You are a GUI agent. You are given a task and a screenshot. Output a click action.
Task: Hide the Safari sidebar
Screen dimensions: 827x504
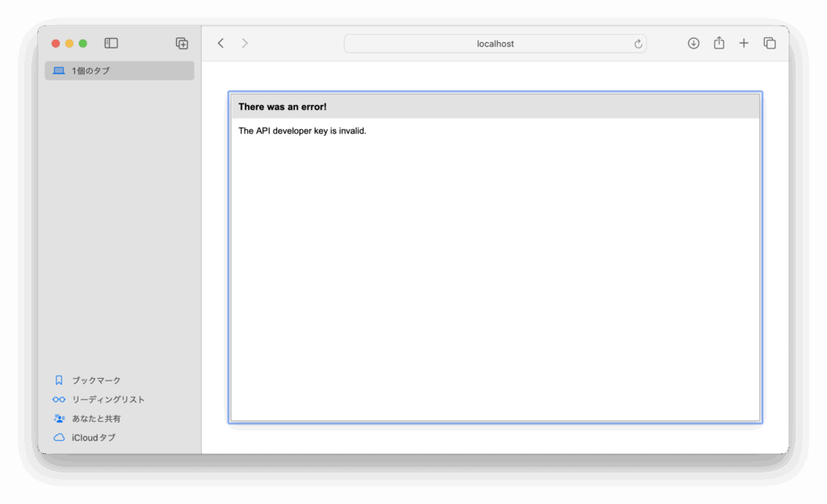click(111, 44)
